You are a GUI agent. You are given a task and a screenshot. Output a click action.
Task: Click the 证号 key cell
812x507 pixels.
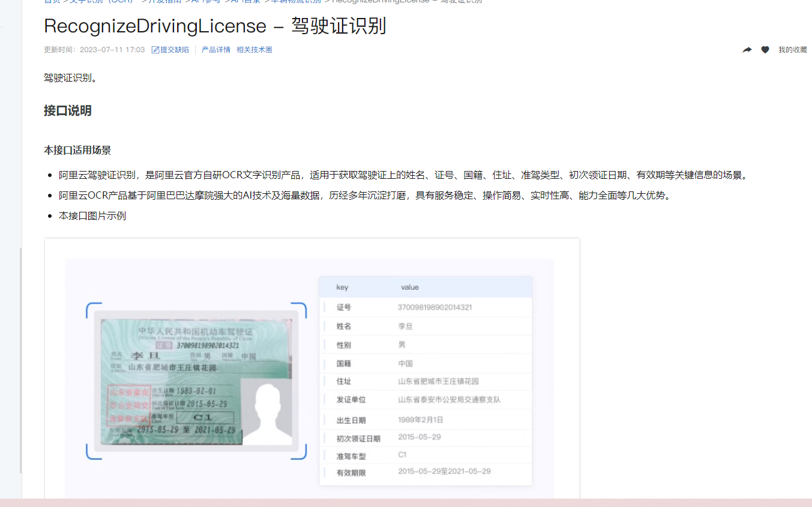pos(344,307)
